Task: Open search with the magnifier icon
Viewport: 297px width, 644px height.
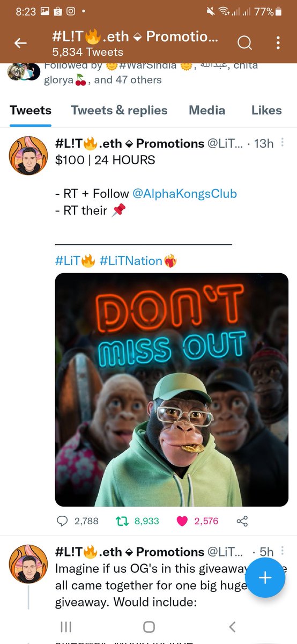Action: click(x=244, y=43)
